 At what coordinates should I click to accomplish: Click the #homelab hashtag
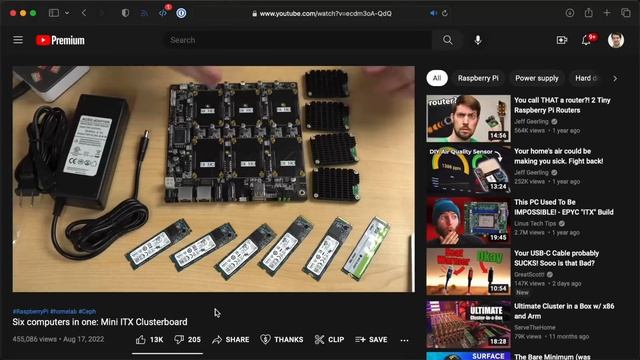63,311
